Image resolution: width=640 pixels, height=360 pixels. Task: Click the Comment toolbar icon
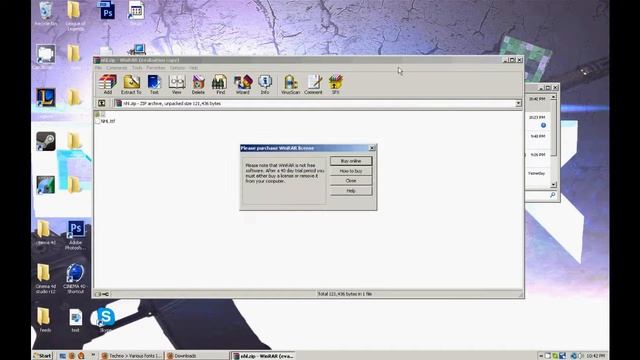coord(313,84)
